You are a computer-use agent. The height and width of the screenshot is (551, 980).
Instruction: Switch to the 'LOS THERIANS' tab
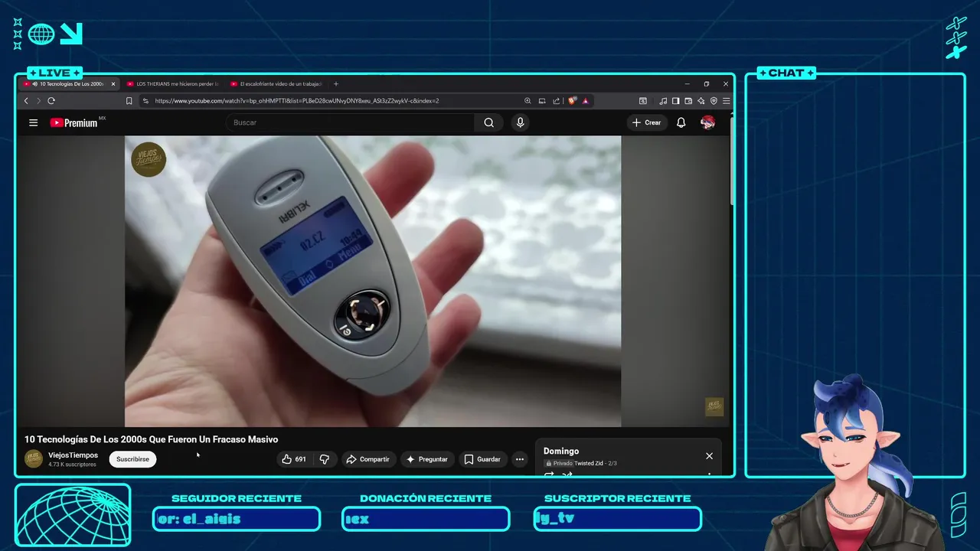[x=172, y=84]
